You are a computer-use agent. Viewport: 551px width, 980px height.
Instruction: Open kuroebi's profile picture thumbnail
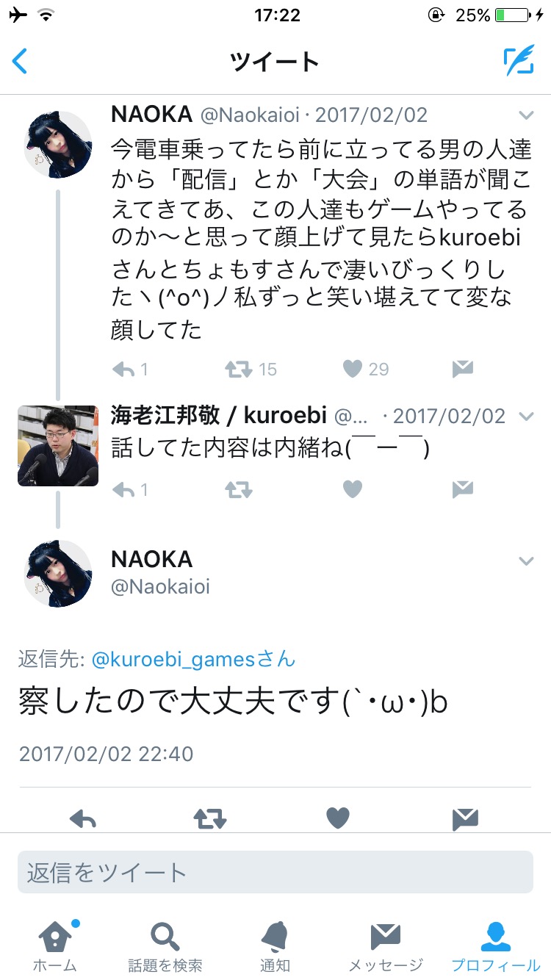pos(58,446)
